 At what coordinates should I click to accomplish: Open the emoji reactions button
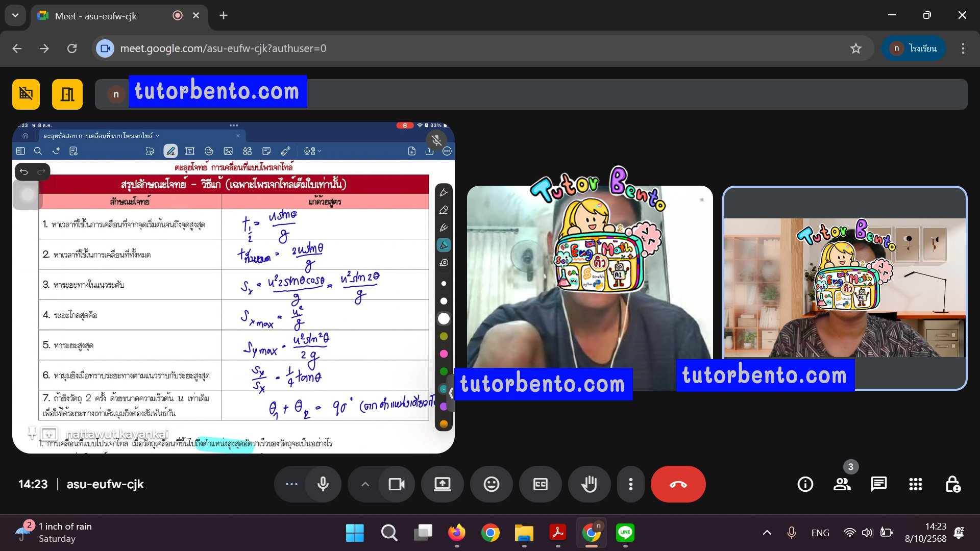(491, 484)
